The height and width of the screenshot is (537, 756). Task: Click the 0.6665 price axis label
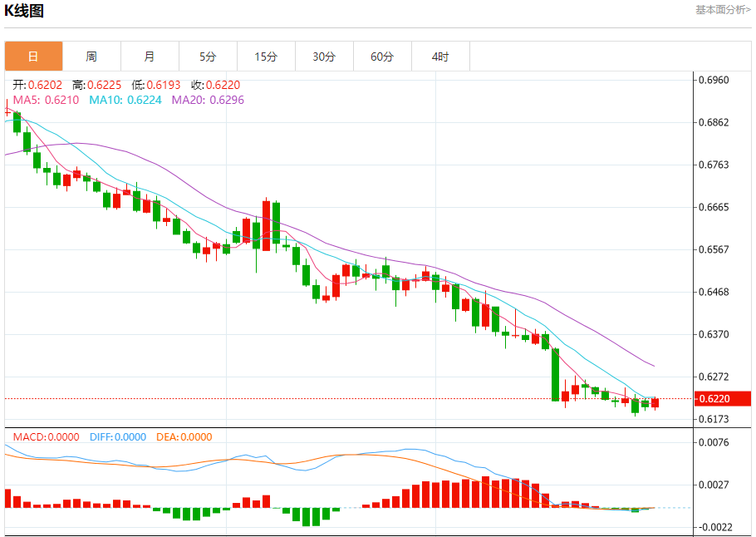[714, 208]
